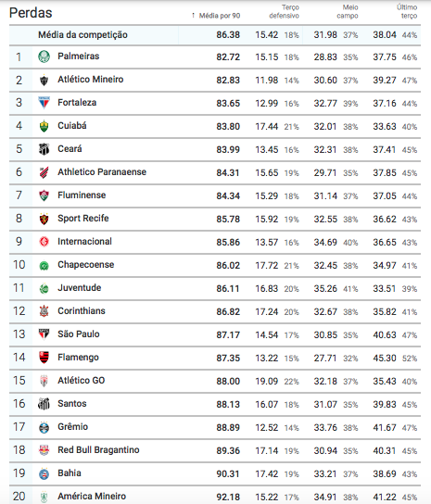
Task: Click the Cuiabá team crest
Action: (x=44, y=126)
